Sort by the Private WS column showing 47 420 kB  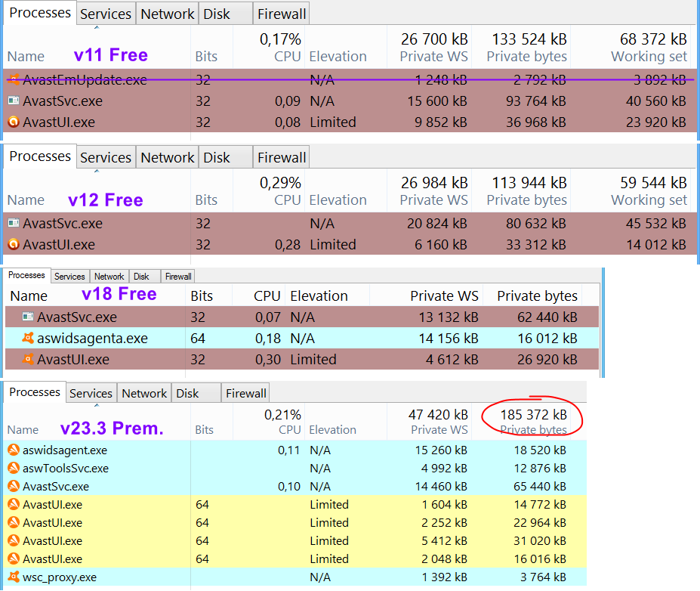click(x=429, y=421)
